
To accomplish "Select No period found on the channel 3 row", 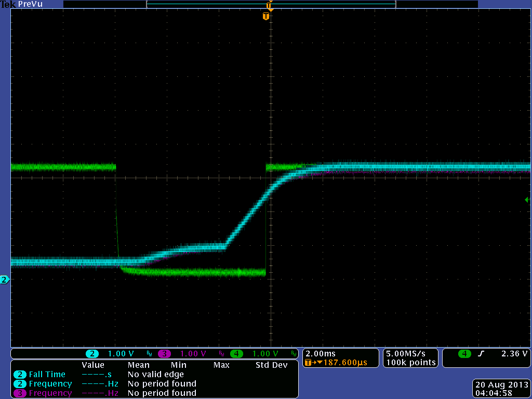I will (x=162, y=393).
